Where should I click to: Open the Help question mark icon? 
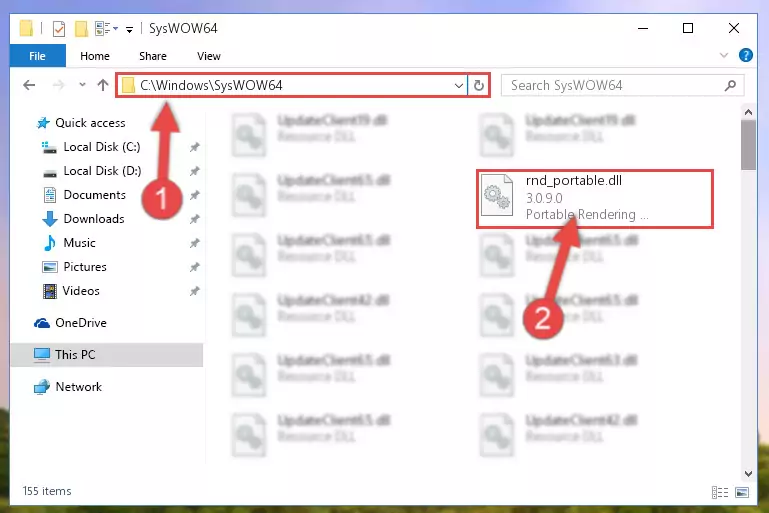(x=745, y=55)
